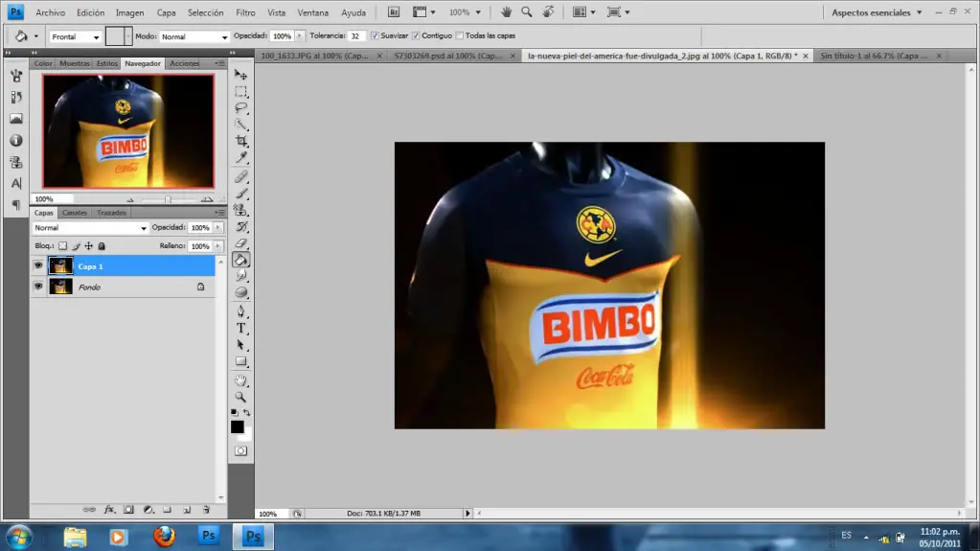Select the Horizontal Type tool
Image resolution: width=980 pixels, height=551 pixels.
[240, 328]
